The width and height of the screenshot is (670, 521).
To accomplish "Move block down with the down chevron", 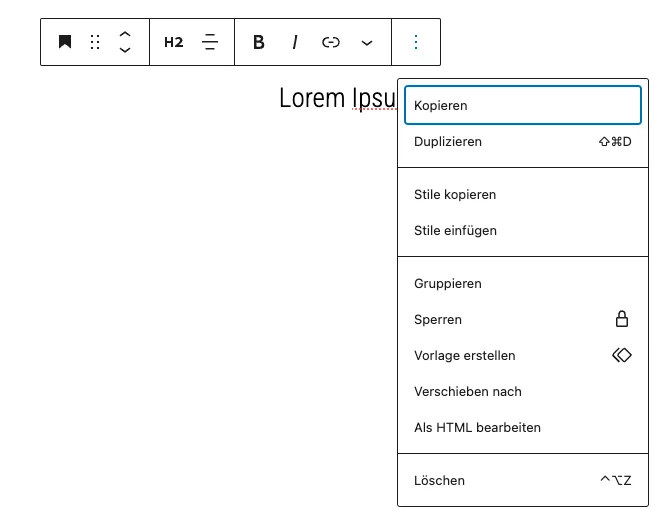I will coord(125,50).
